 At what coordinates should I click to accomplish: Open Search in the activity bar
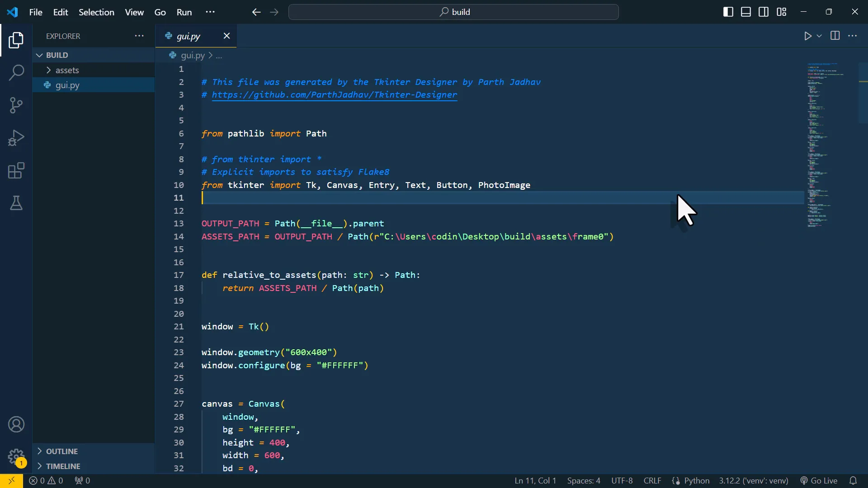click(x=16, y=72)
